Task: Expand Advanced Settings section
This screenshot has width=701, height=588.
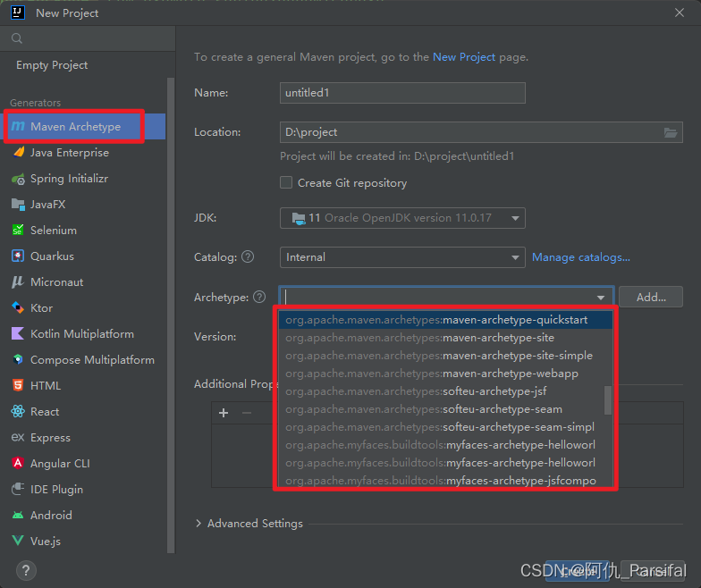Action: [x=198, y=524]
